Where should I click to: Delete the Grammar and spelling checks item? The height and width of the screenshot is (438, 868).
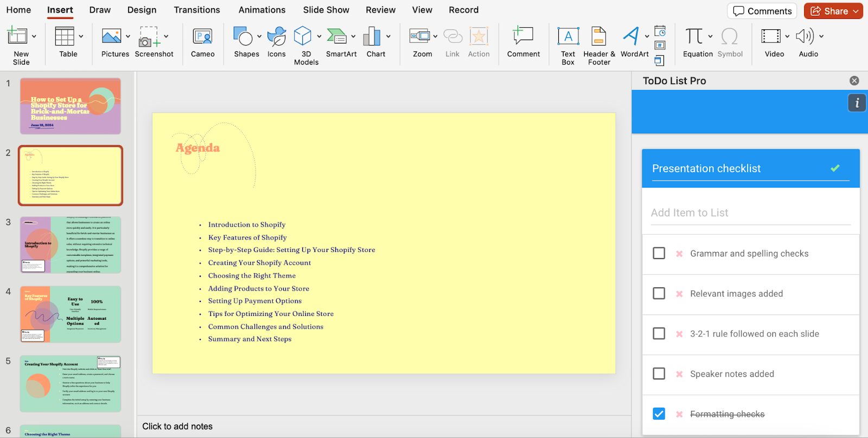[679, 254]
